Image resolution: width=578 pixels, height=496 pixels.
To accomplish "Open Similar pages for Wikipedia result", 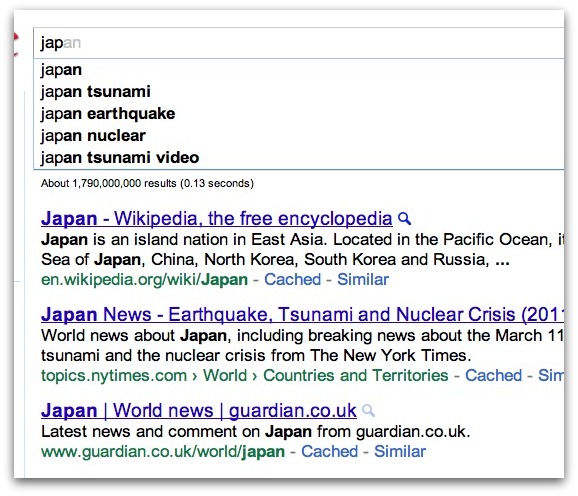I will coord(363,279).
